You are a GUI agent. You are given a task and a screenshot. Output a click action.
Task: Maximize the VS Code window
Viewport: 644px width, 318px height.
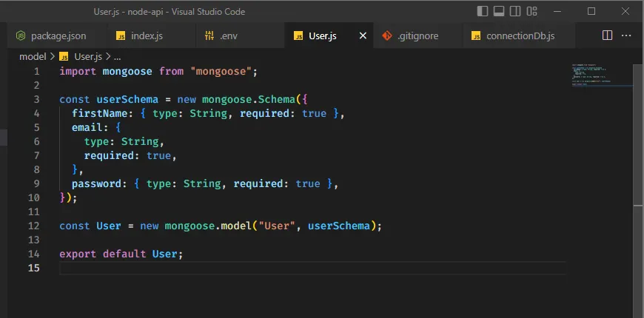point(591,11)
